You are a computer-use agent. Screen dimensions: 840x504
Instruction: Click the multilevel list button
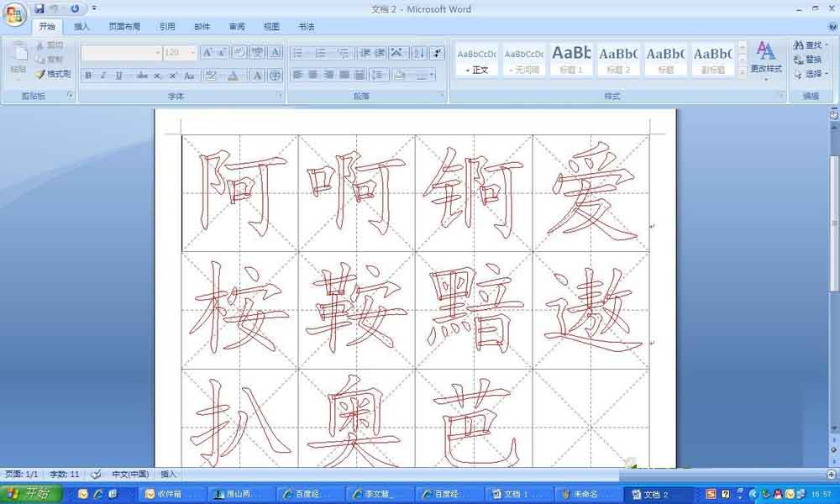pos(344,52)
